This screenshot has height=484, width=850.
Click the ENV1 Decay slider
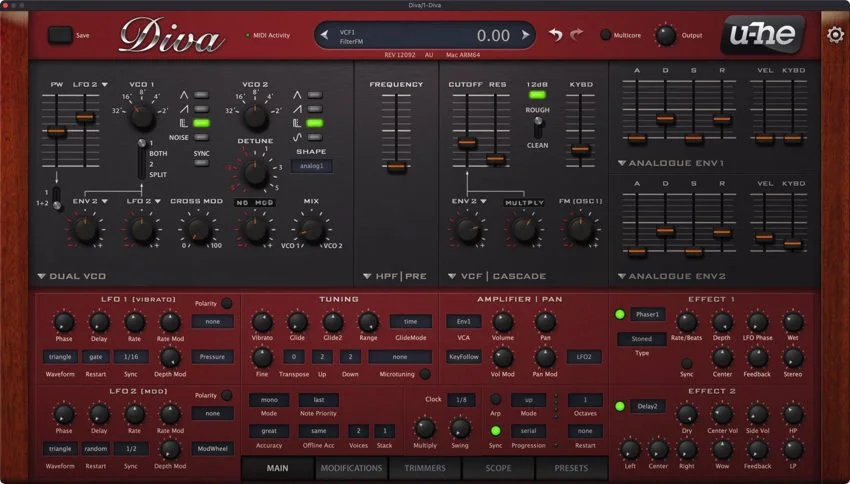[665, 119]
